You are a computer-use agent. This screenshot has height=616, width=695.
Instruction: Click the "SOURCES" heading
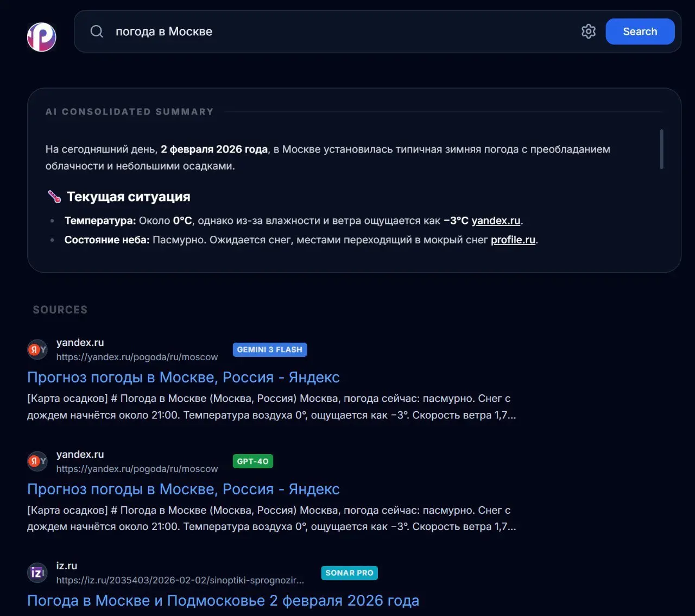coord(60,310)
